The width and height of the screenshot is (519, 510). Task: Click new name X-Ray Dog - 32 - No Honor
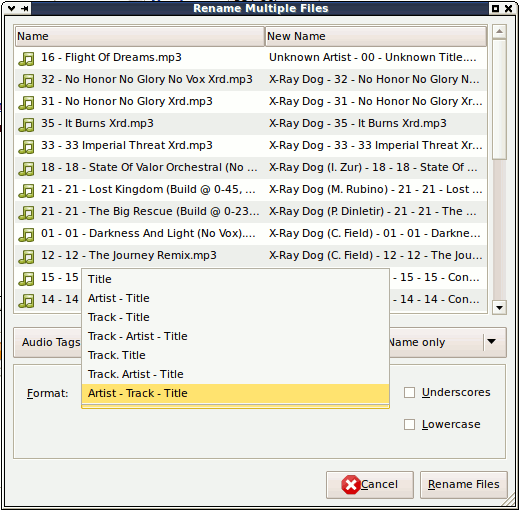pos(374,79)
